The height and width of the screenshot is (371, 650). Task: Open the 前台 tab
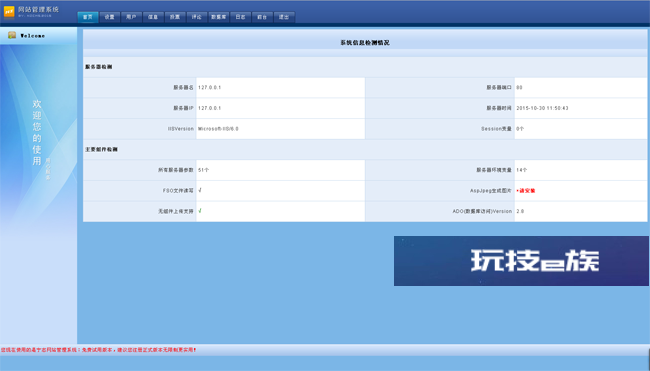coord(262,17)
